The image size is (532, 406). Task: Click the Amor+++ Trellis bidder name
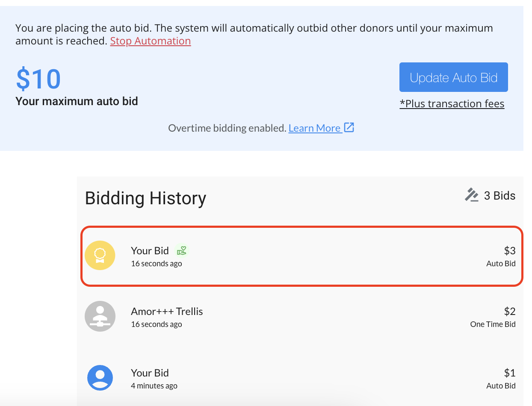pyautogui.click(x=167, y=311)
